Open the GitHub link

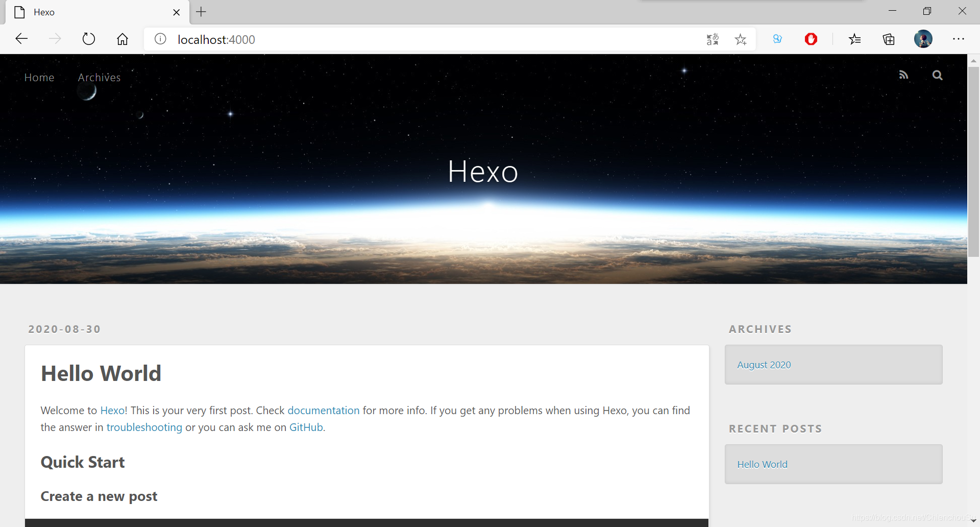[x=306, y=427]
